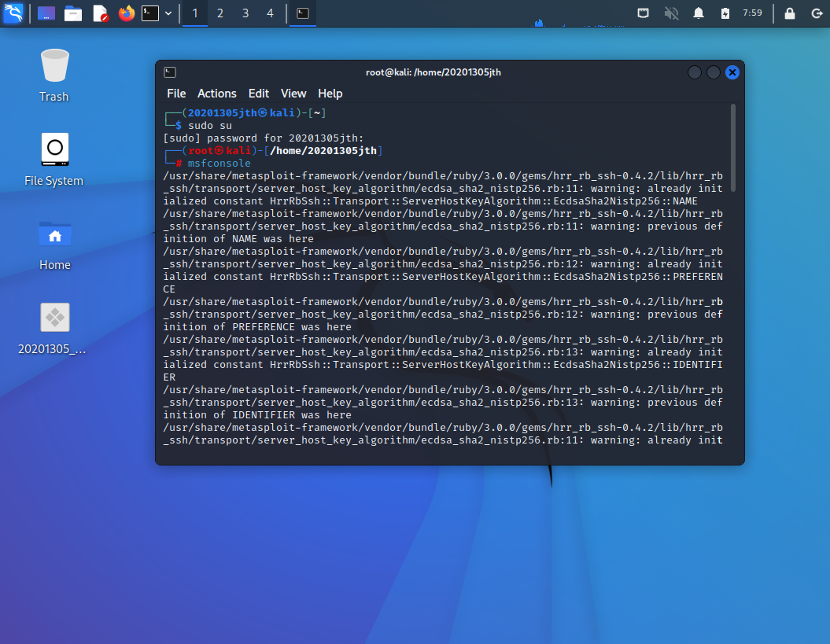Image resolution: width=830 pixels, height=644 pixels.
Task: Lock the screen with padlock icon
Action: 790,13
